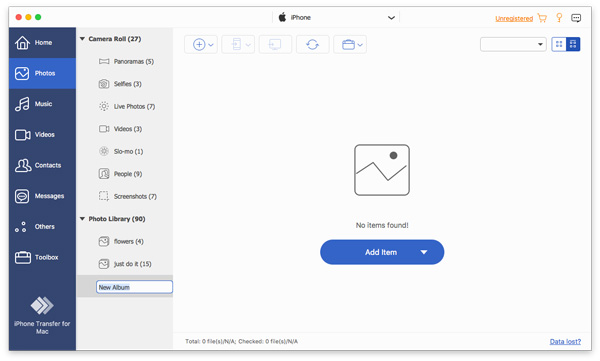The width and height of the screenshot is (600, 361).
Task: Click the shopping cart purchase icon
Action: 542,18
